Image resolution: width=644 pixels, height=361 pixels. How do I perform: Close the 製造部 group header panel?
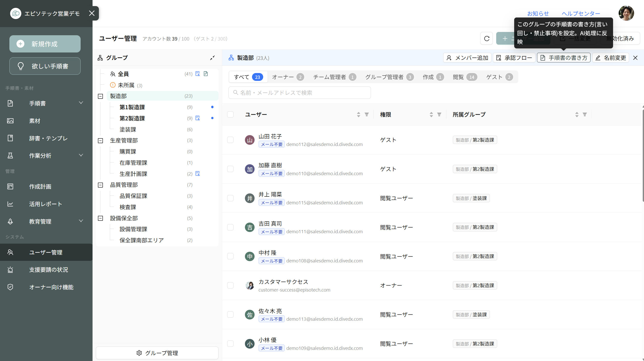pyautogui.click(x=635, y=58)
